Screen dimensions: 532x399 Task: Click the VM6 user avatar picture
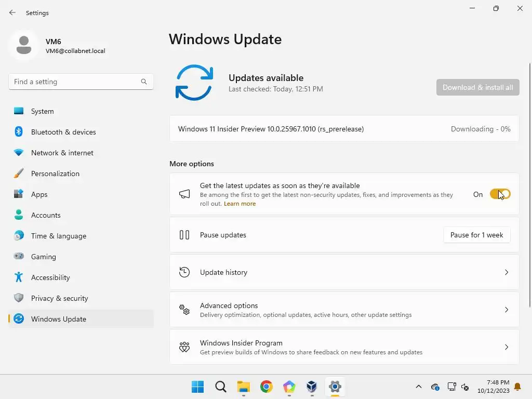pos(24,45)
